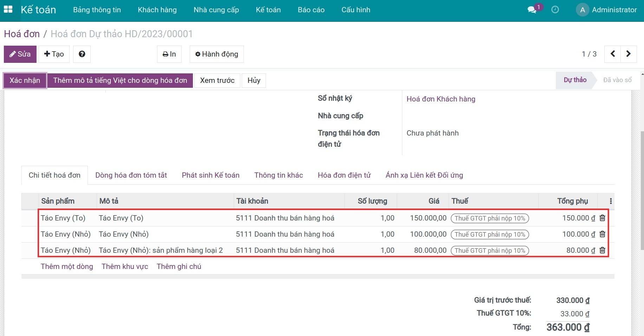Click the help question mark button
The height and width of the screenshot is (336, 644).
click(82, 54)
